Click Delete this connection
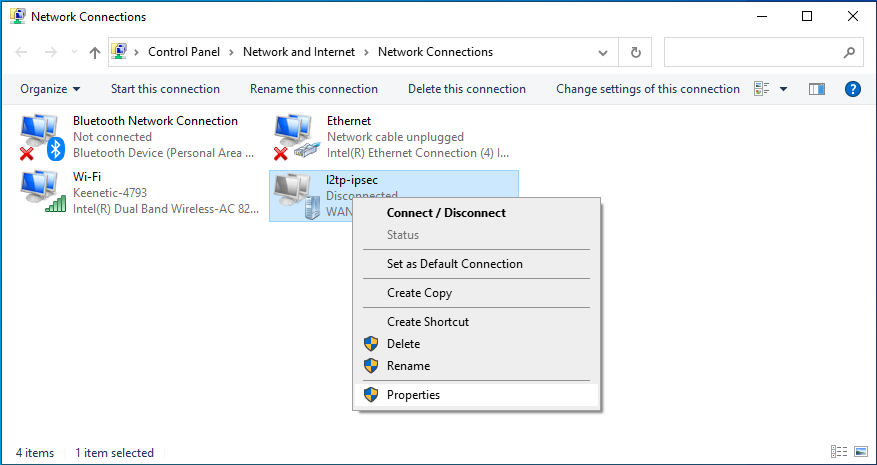Viewport: 877px width, 465px height. pos(467,89)
